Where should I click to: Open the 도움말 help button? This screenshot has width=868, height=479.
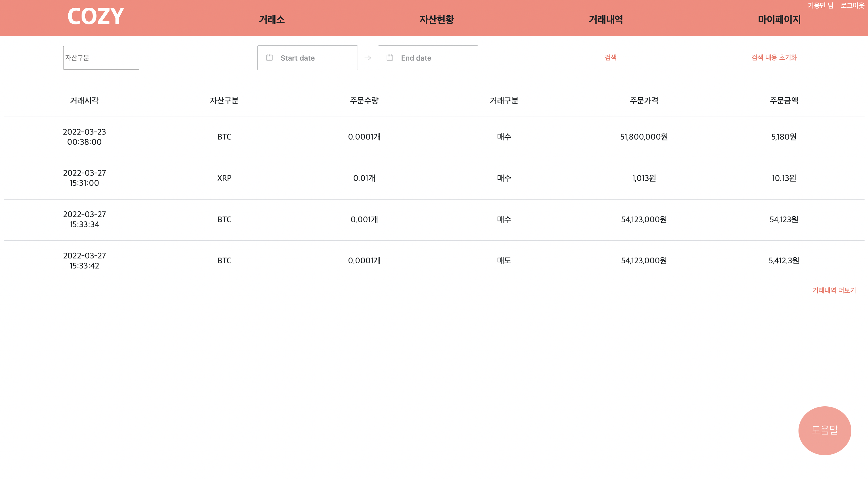(825, 430)
